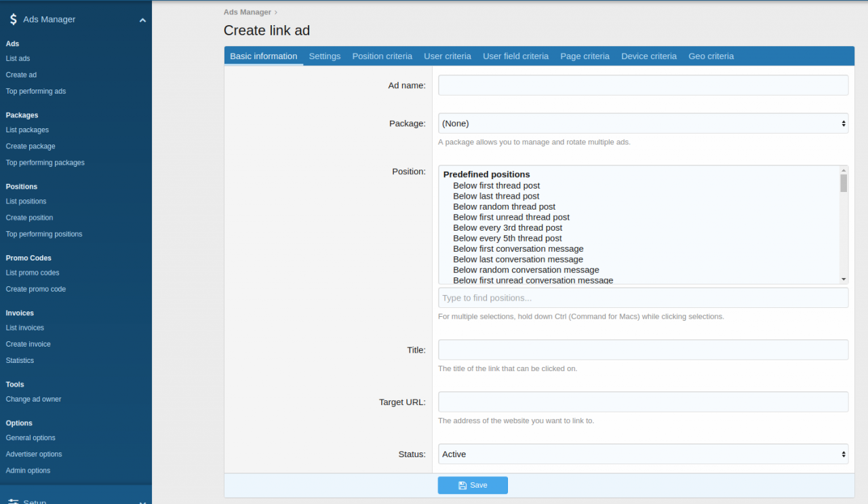
Task: Click the Ad name input field
Action: [642, 85]
